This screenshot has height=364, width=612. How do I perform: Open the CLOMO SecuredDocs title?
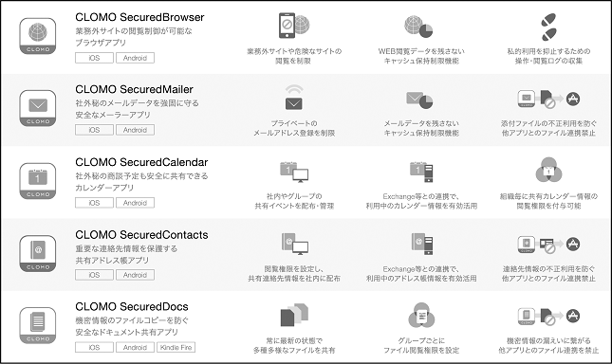(x=132, y=307)
